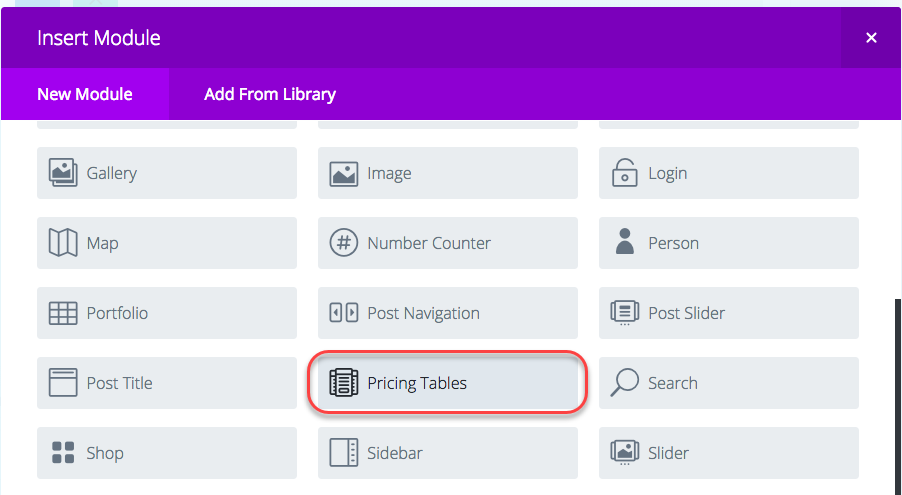Click the Pricing Tables list icon
902x495 pixels.
click(343, 383)
